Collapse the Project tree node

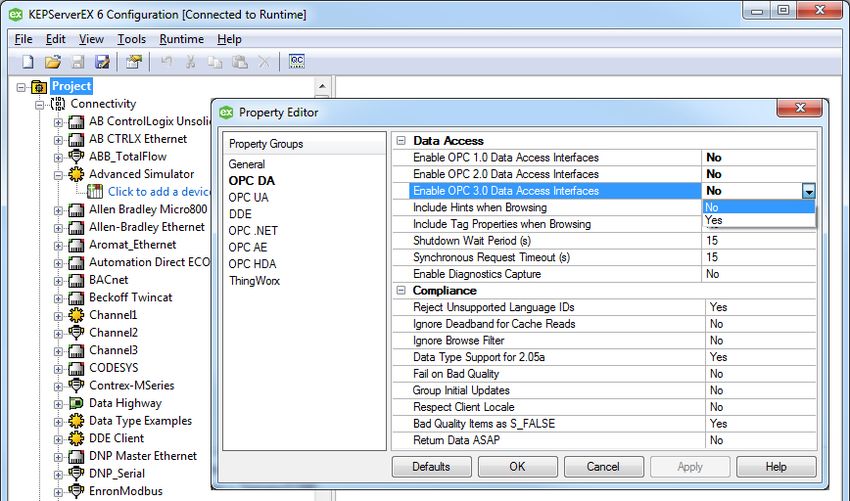tap(21, 87)
